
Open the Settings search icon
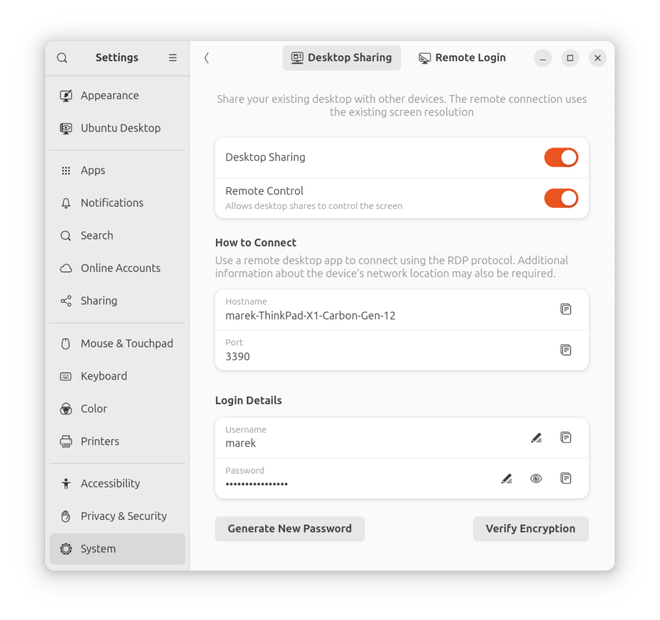tap(62, 58)
